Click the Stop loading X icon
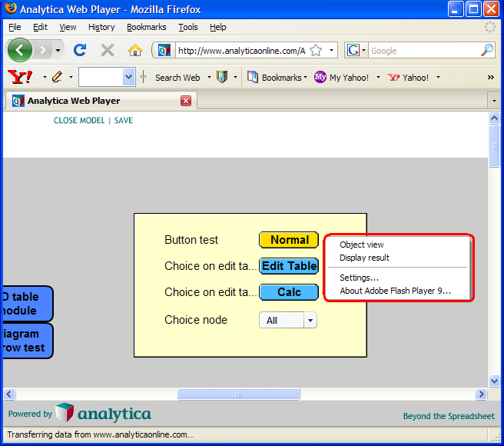The width and height of the screenshot is (504, 446). coord(108,50)
